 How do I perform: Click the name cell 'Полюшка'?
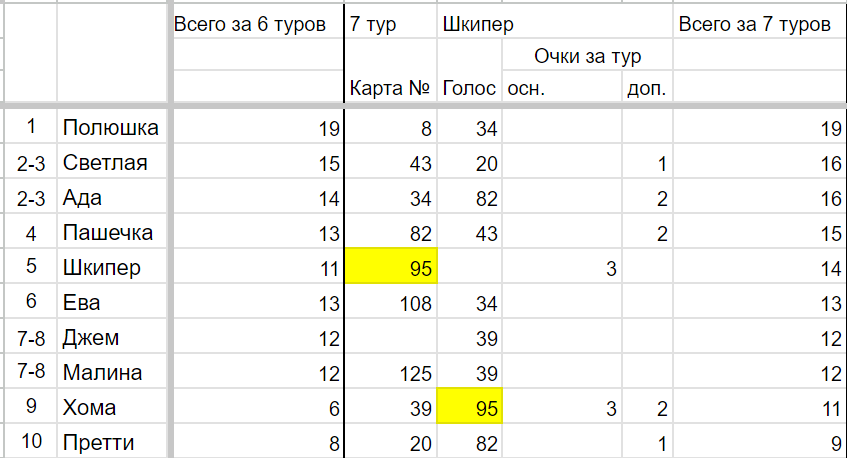112,126
